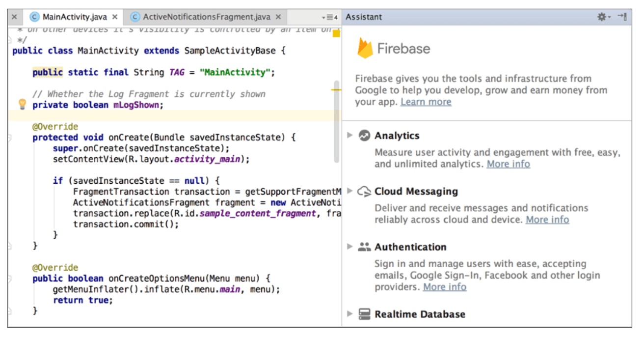Click the Realtime Database icon
The image size is (644, 339).
[x=364, y=314]
